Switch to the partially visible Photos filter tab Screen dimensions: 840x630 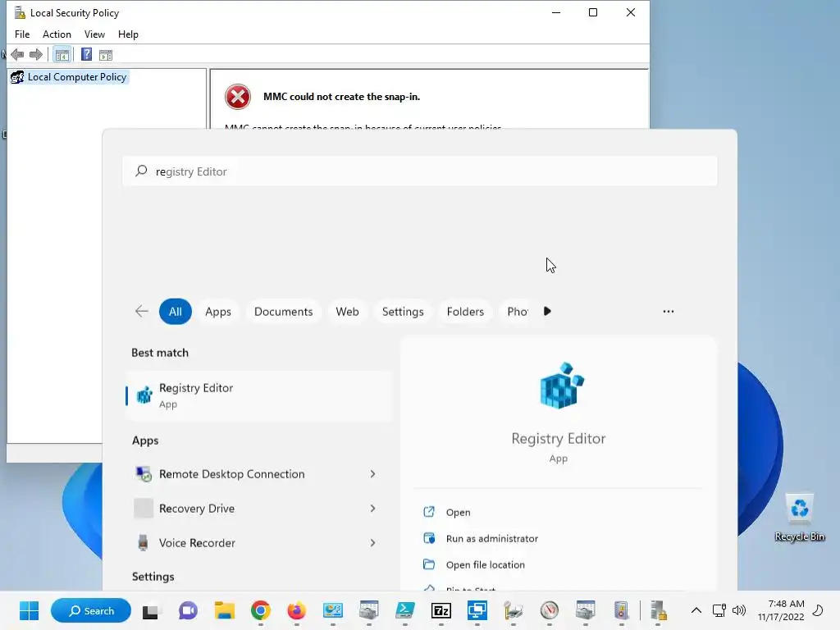[x=517, y=312]
